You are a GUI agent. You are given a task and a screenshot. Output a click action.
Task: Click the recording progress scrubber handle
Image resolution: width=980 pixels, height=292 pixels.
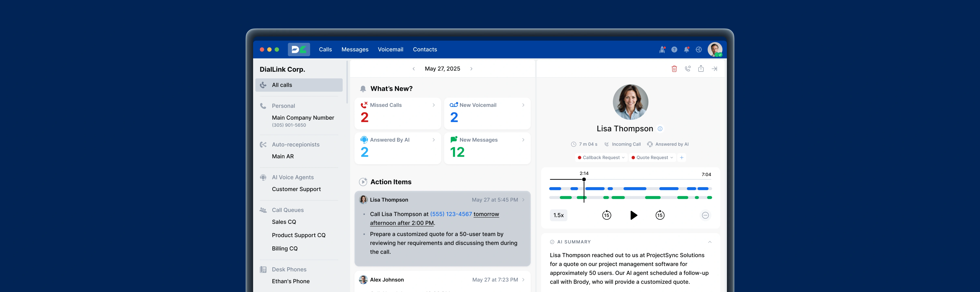(584, 179)
